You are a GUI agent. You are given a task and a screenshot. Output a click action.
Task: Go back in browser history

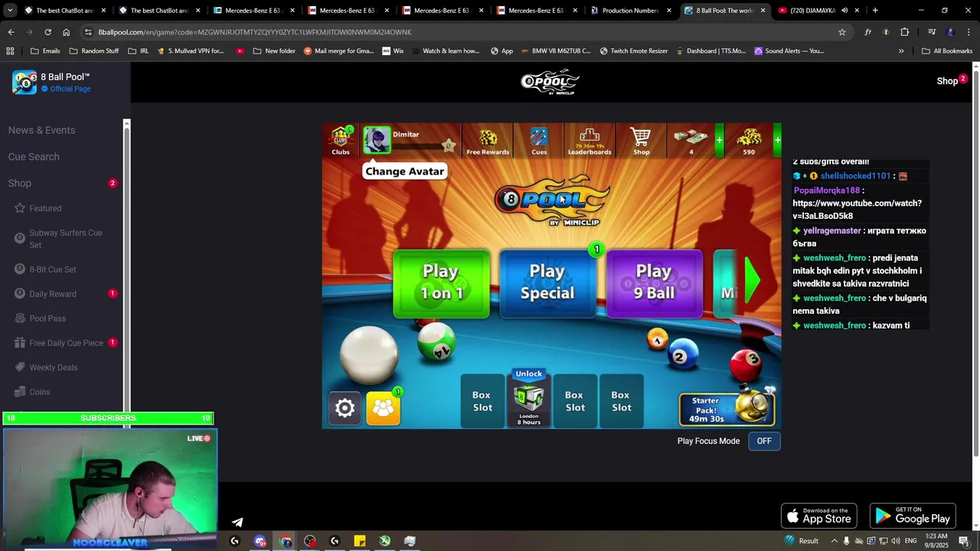pyautogui.click(x=11, y=32)
